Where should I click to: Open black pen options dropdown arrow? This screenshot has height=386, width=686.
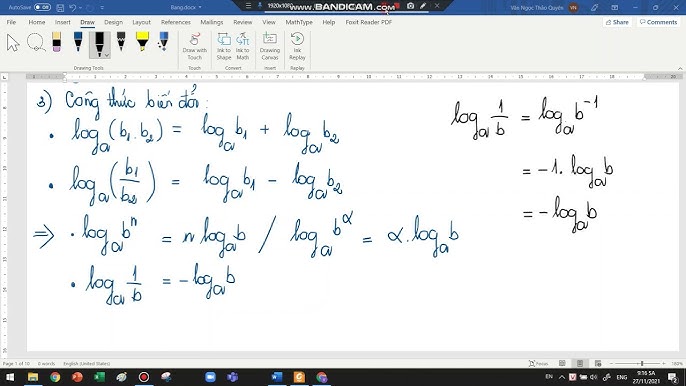coord(107,56)
